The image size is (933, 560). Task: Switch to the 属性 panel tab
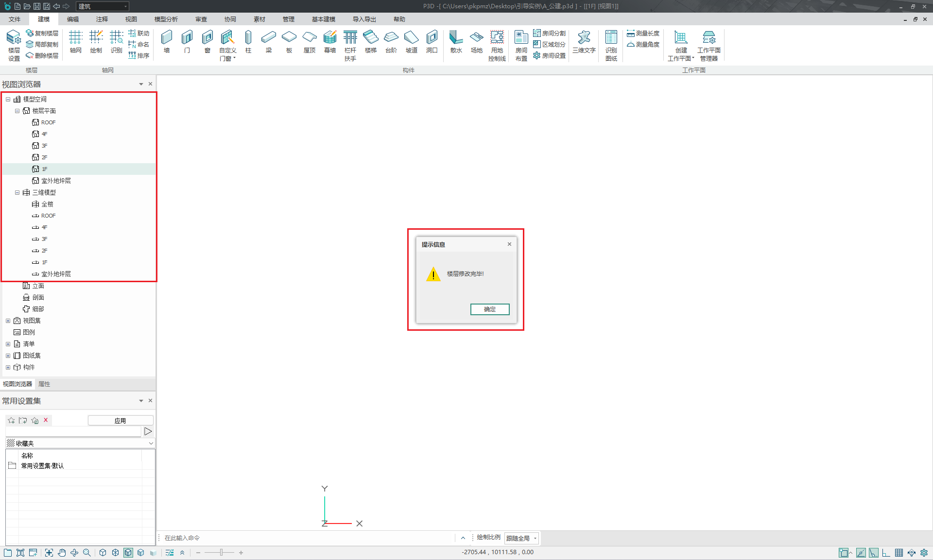[44, 384]
